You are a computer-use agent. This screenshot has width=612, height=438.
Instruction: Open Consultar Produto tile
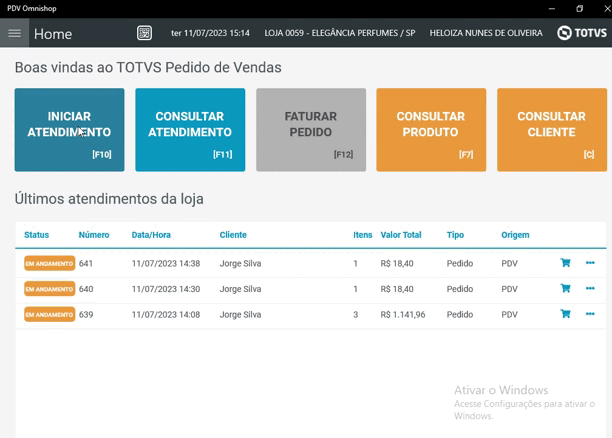tap(431, 130)
